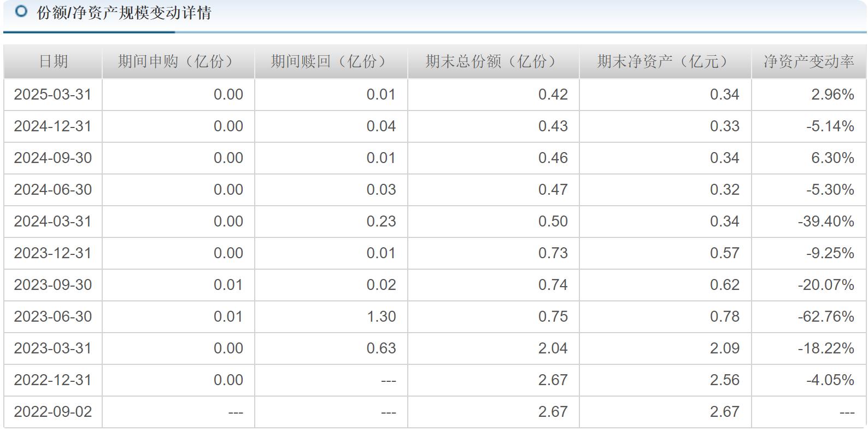Screen dimensions: 868x430
Task: Click the 0.62 net assets value
Action: (x=724, y=285)
